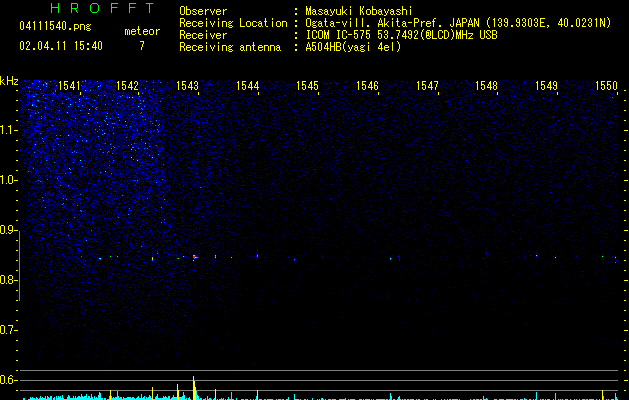Click the Receiving antenna field label
This screenshot has width=629, height=400.
pyautogui.click(x=230, y=47)
